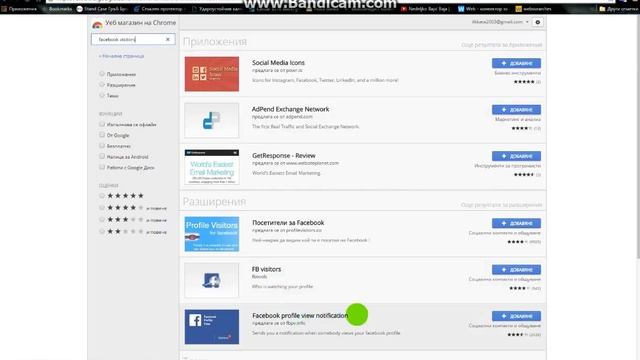The width and height of the screenshot is (640, 360).
Task: Click 'Who is watching your profile' description
Action: point(282,287)
